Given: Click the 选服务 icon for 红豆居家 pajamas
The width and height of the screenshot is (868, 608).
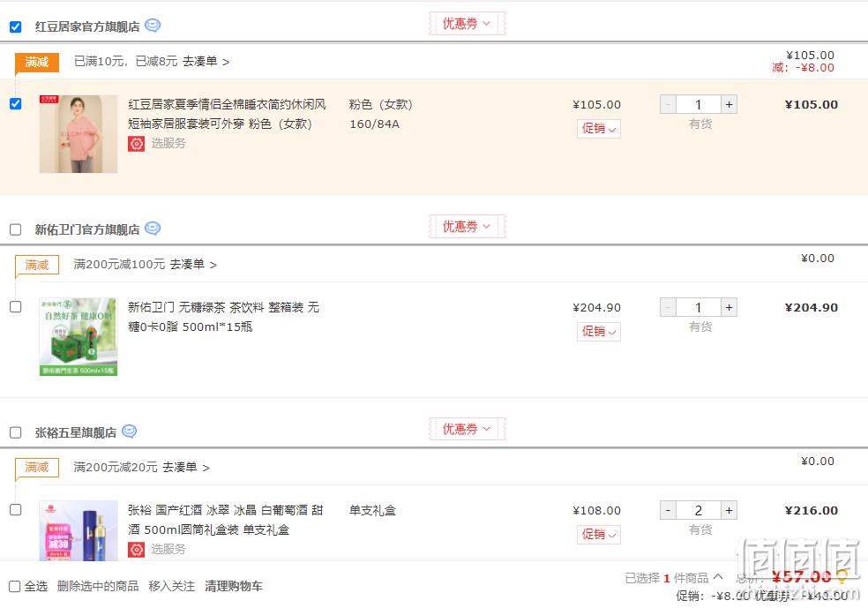Looking at the screenshot, I should (136, 144).
